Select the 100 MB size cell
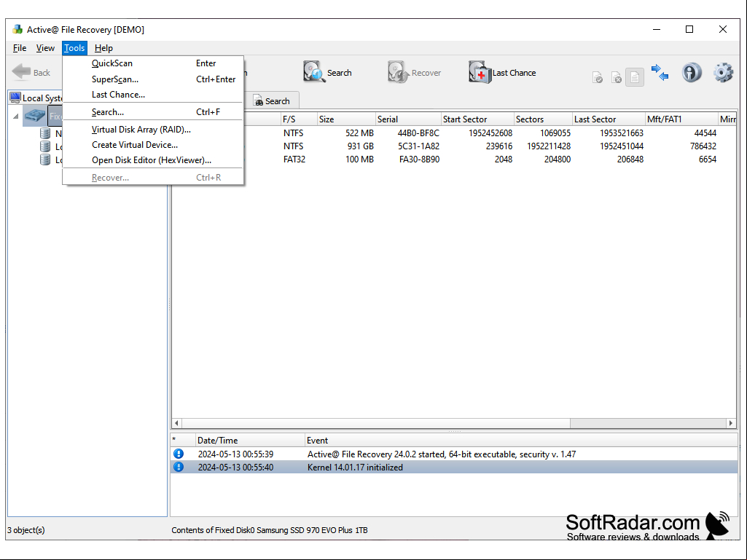747x560 pixels. pyautogui.click(x=360, y=159)
